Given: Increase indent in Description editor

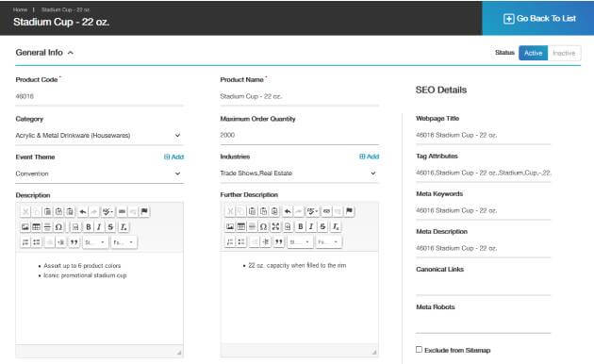Looking at the screenshot, I should coord(61,242).
